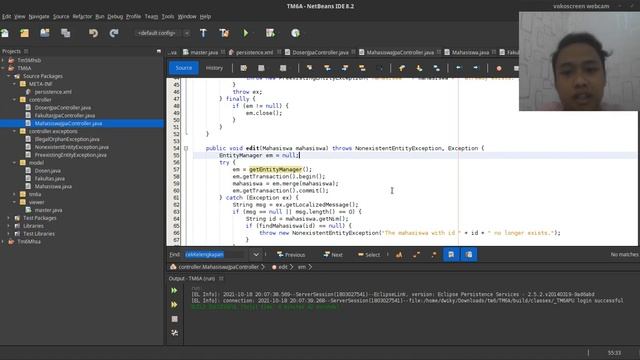Screen dimensions: 640x360
Task: Click the Toggle Bookmark editor icon
Action: coord(437,68)
